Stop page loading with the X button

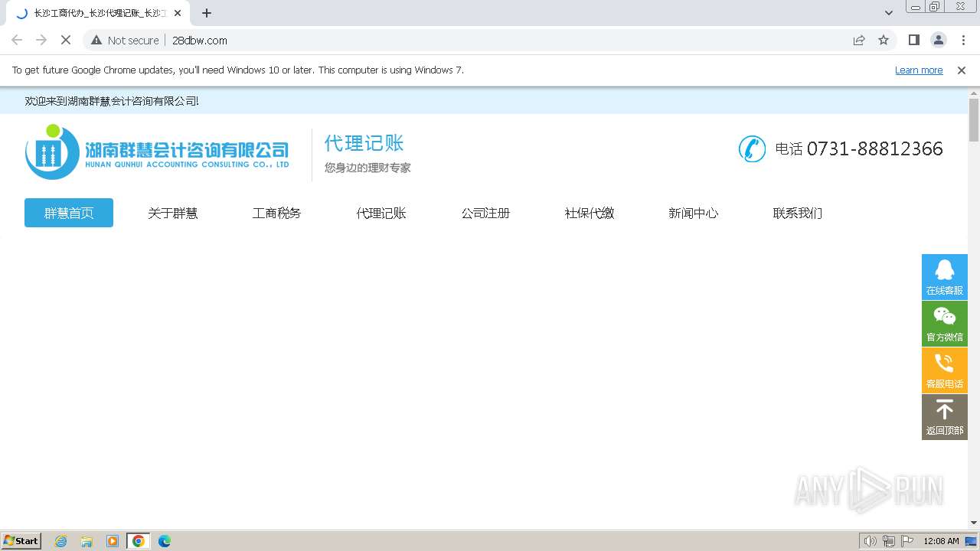pyautogui.click(x=66, y=40)
